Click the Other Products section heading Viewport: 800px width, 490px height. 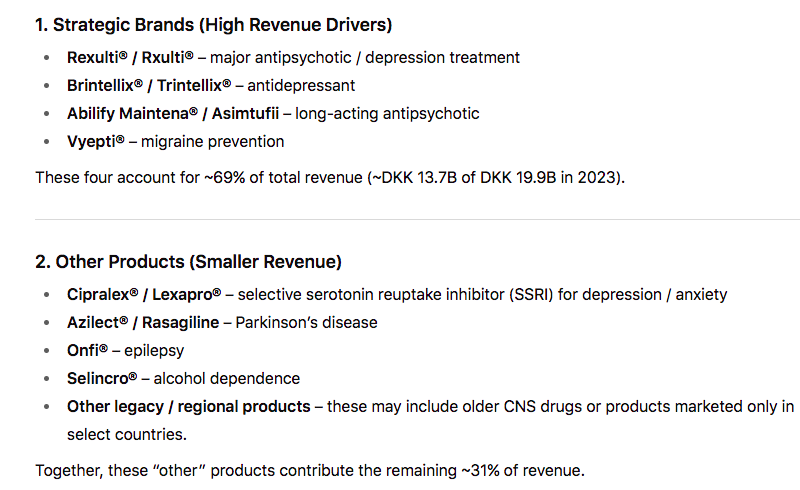188,262
